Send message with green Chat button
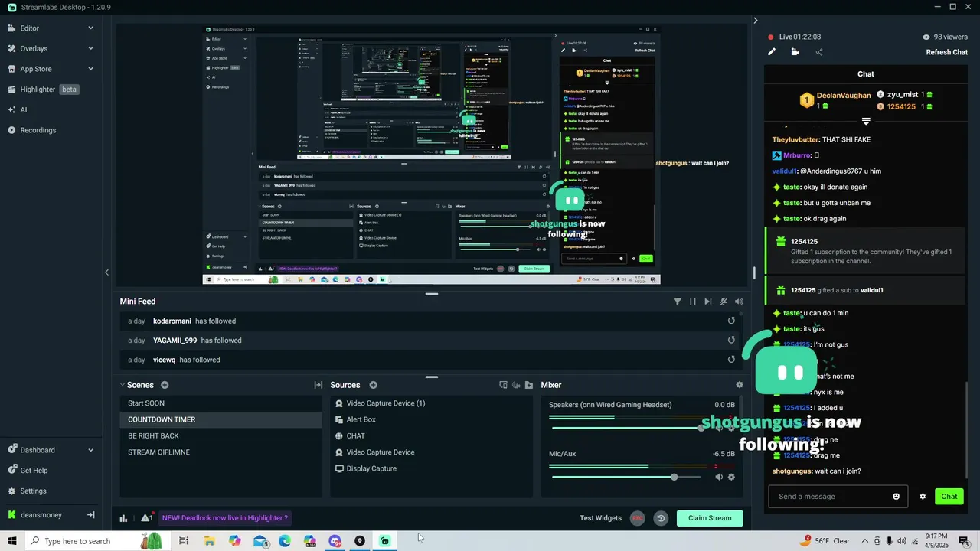 949,497
